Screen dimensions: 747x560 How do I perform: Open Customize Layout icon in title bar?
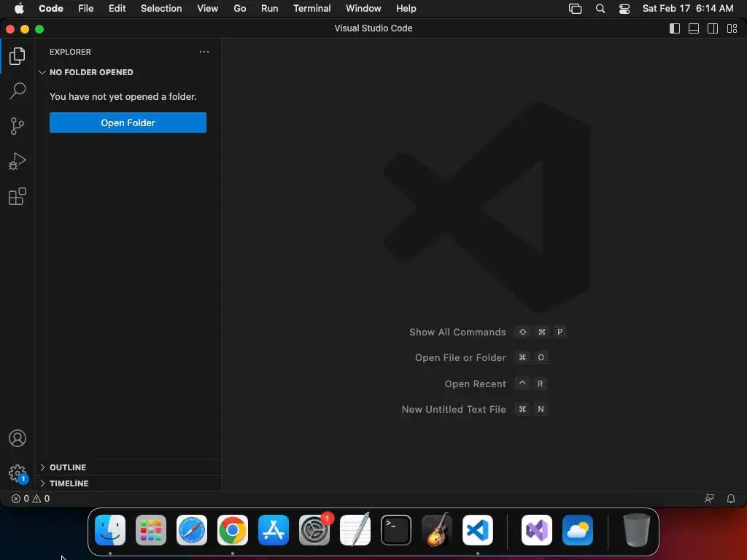tap(732, 28)
